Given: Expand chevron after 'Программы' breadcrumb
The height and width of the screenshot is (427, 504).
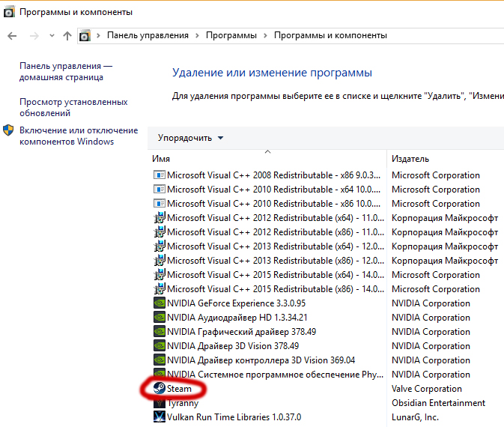Looking at the screenshot, I should (266, 35).
